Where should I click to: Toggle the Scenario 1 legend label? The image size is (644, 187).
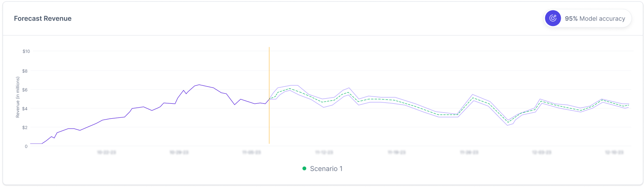326,169
